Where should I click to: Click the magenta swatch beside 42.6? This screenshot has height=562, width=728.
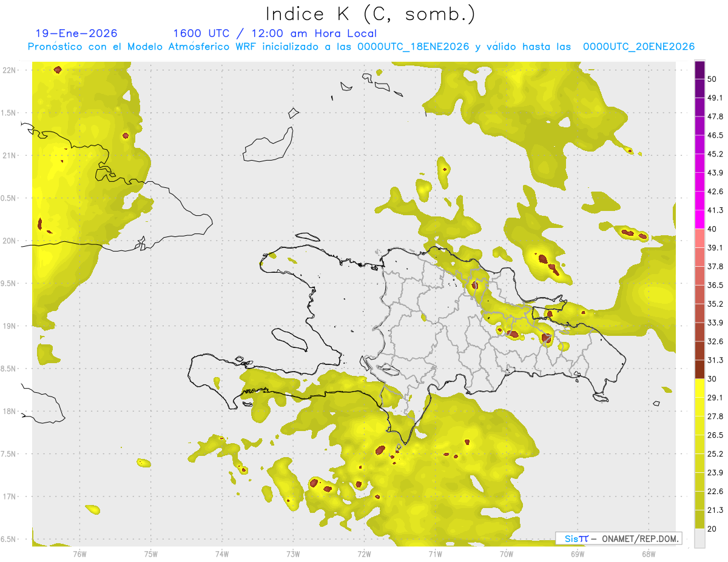click(x=700, y=182)
